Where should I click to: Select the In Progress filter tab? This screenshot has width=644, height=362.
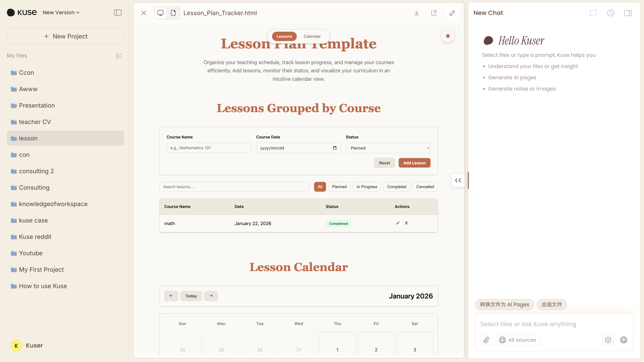click(x=366, y=186)
